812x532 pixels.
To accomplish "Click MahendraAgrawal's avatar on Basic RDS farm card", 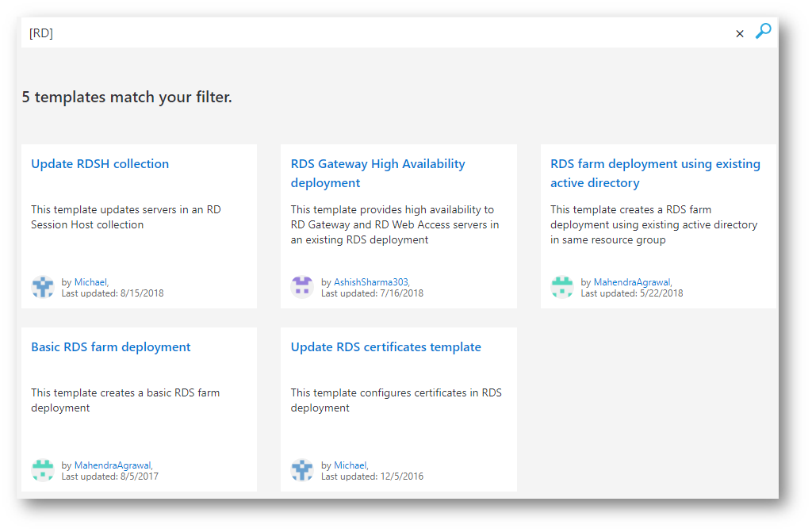I will click(43, 470).
